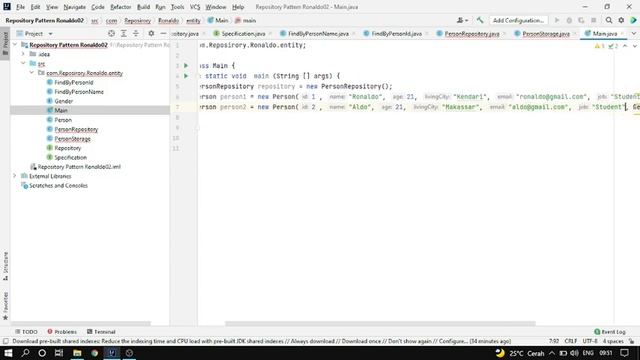Open Task View on the taskbar
This screenshot has width=640, height=360.
[59, 353]
